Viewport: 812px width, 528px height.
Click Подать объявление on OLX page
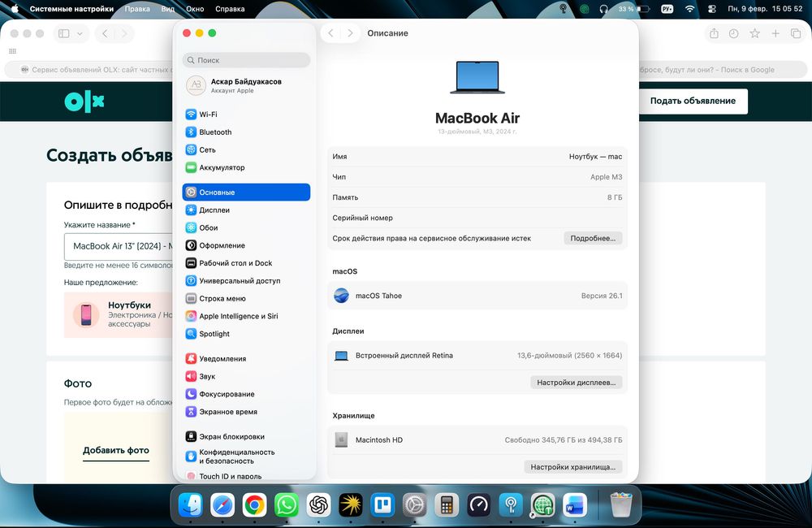click(693, 101)
